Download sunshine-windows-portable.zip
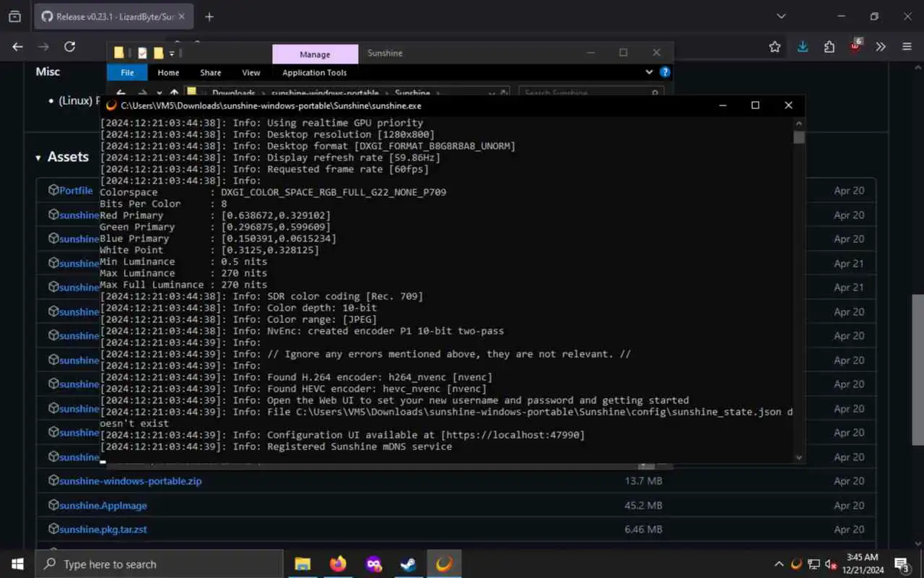Image resolution: width=924 pixels, height=578 pixels. 131,480
